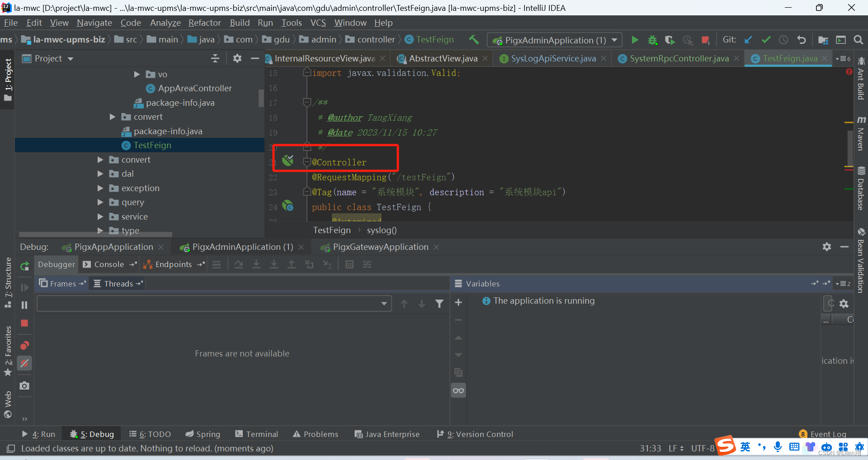The width and height of the screenshot is (868, 460).
Task: Filter frames using the funnel icon
Action: (x=439, y=304)
